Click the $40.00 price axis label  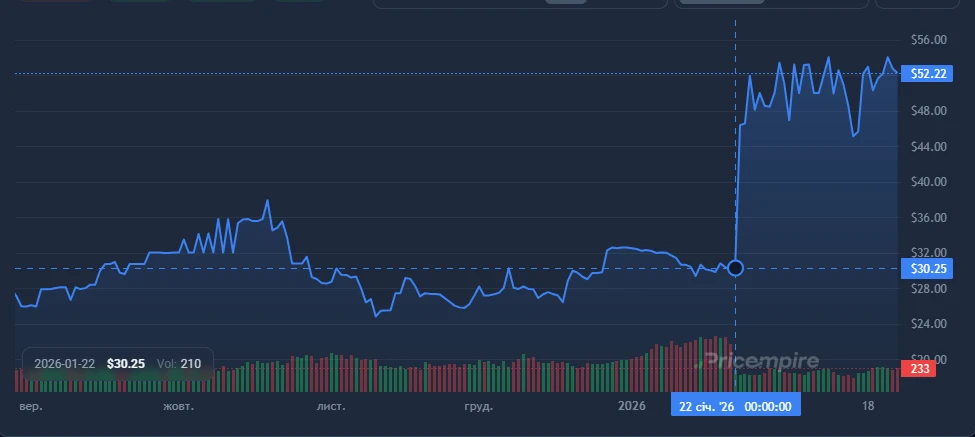click(x=929, y=182)
